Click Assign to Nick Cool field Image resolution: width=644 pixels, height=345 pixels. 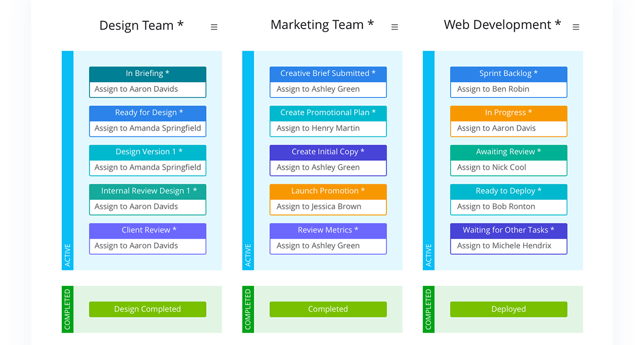pyautogui.click(x=508, y=168)
